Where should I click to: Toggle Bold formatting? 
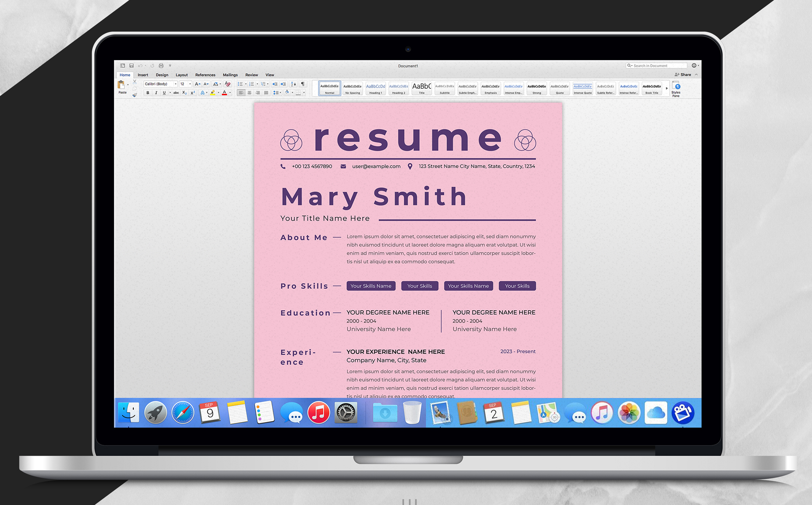click(148, 93)
